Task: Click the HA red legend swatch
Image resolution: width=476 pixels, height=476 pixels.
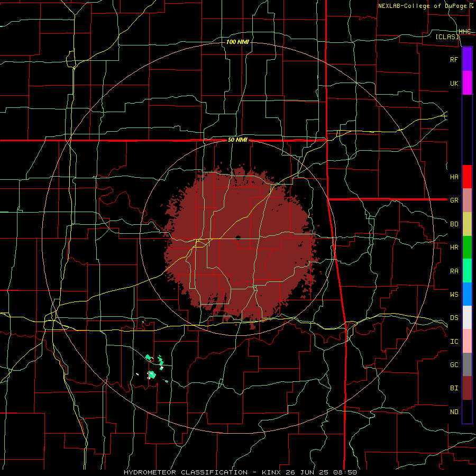Action: (467, 177)
